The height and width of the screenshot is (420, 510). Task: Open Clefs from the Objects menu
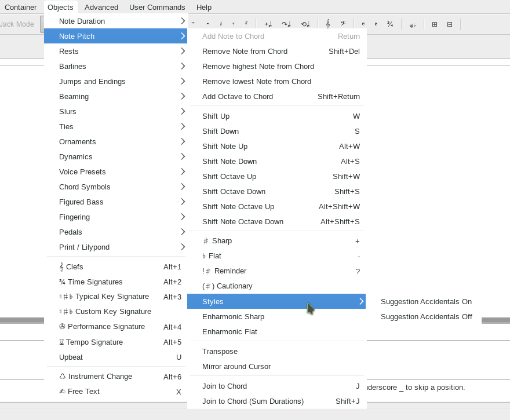click(115, 267)
